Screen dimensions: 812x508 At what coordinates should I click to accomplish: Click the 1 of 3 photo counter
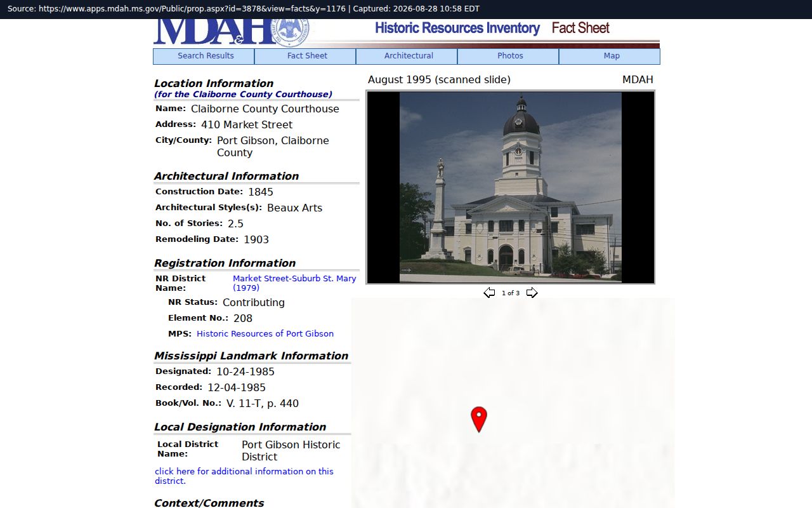(511, 293)
